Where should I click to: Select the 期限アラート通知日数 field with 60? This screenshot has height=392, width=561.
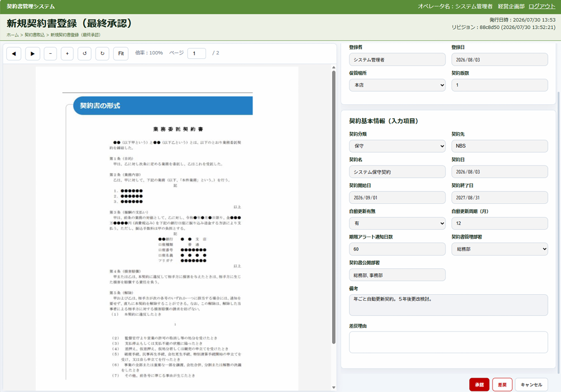point(397,249)
